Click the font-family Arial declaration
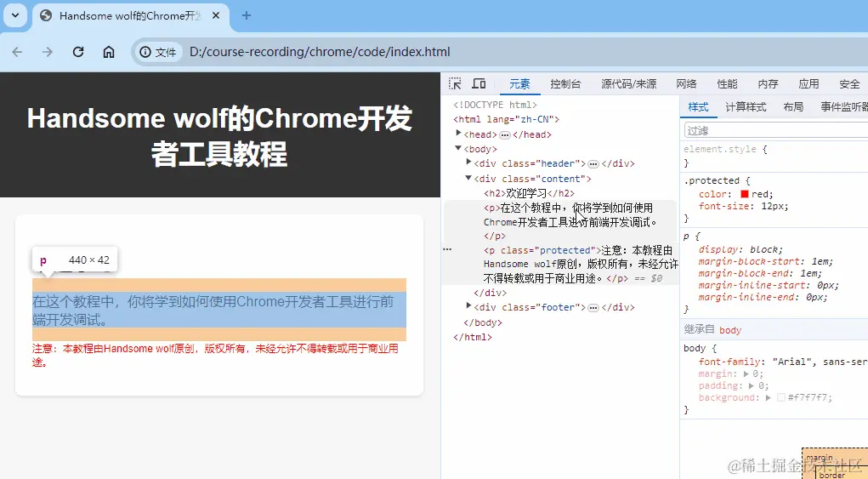868x479 pixels. coord(783,362)
